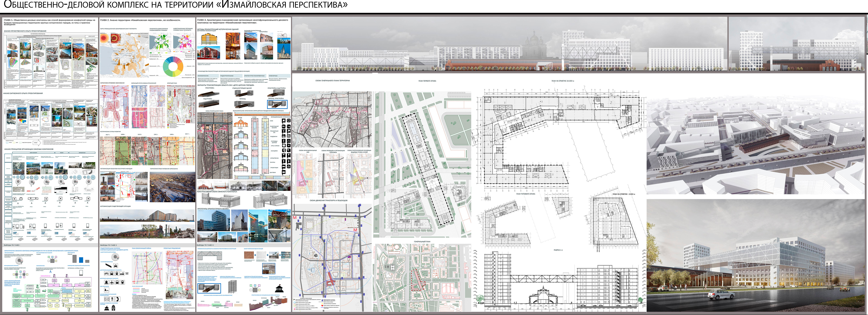Image resolution: width=868 pixels, height=315 pixels.
Task: Click the first floor plan drawing
Action: [422, 164]
